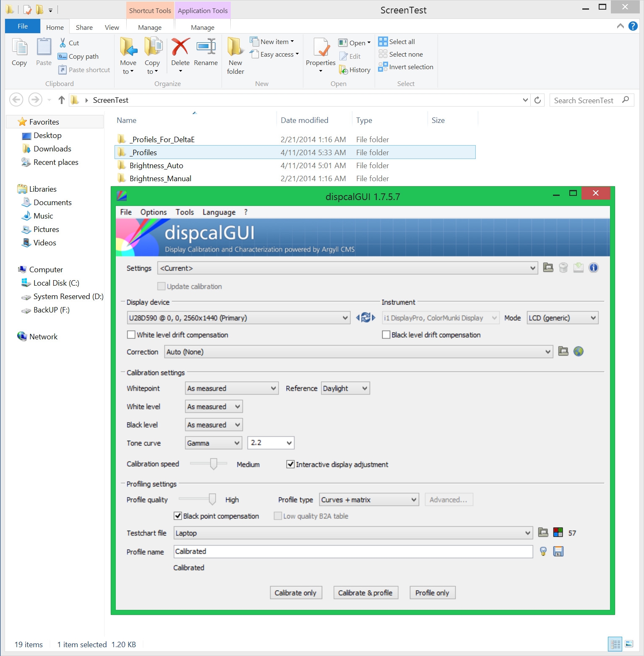Viewport: 644px width, 656px height.
Task: Refresh the ScreenTest folder view
Action: [537, 100]
